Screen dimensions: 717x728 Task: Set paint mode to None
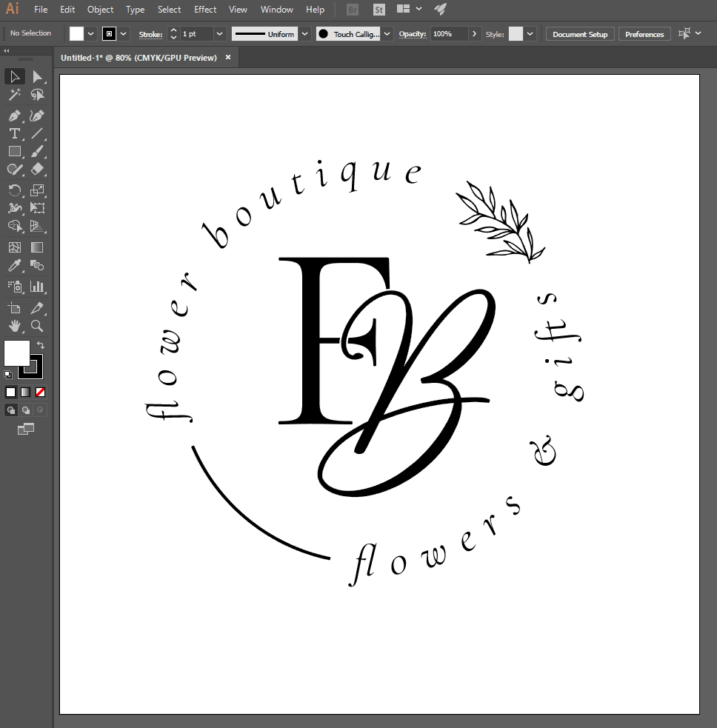[x=41, y=393]
